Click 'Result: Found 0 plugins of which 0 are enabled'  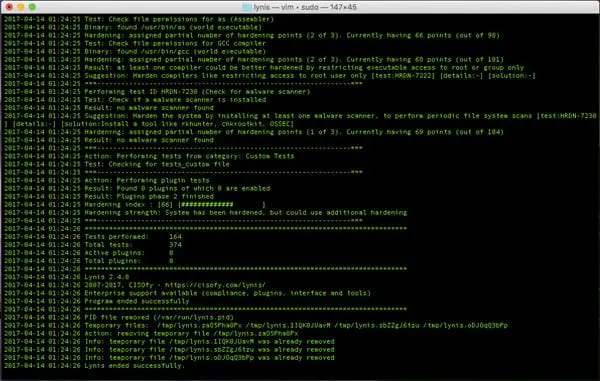(x=137, y=188)
